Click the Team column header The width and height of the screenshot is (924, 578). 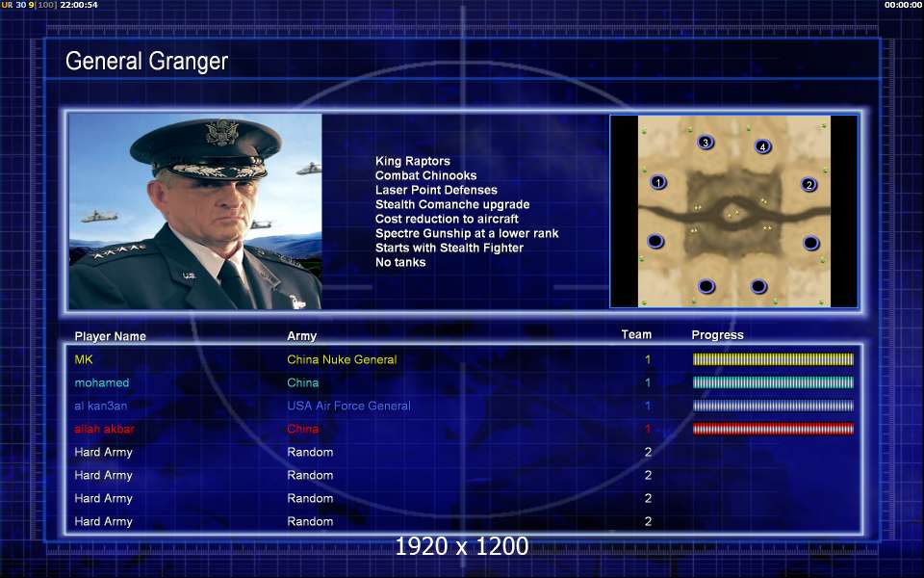(636, 334)
